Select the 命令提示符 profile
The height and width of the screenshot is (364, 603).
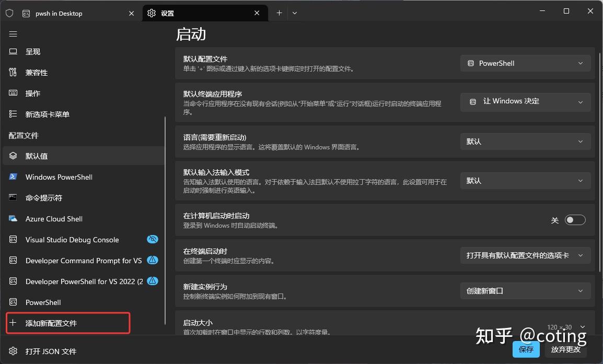click(84, 197)
